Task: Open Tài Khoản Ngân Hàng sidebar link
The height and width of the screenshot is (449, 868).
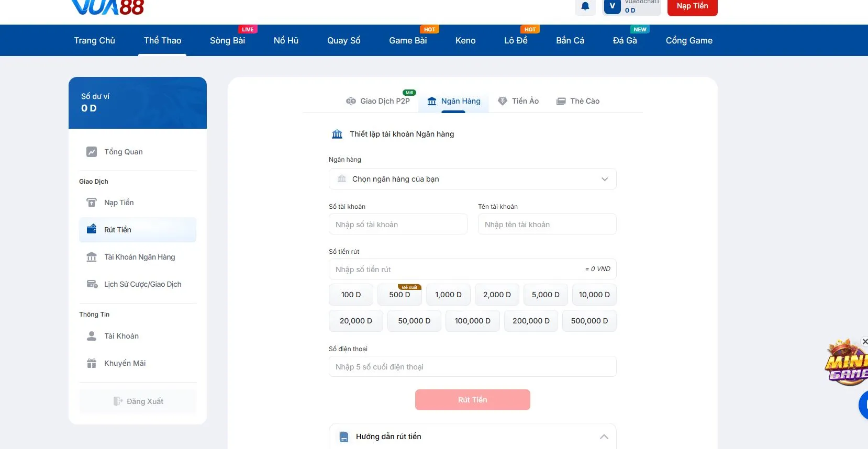Action: (x=138, y=257)
